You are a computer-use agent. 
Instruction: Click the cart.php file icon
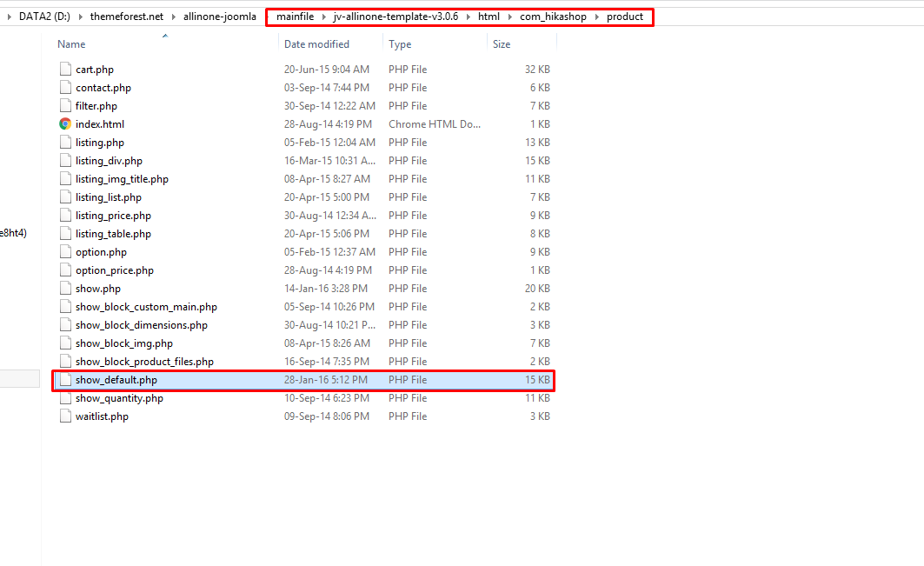point(65,69)
